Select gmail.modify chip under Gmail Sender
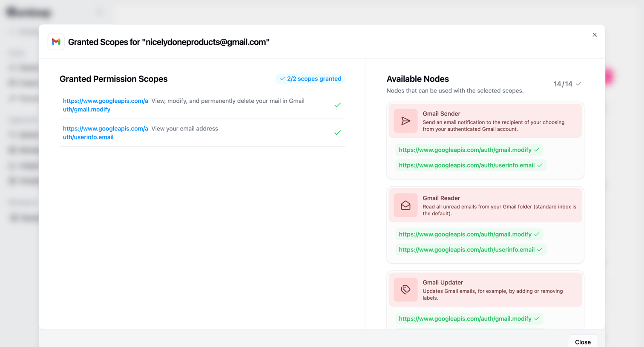Viewport: 644px width, 347px height. pyautogui.click(x=469, y=150)
